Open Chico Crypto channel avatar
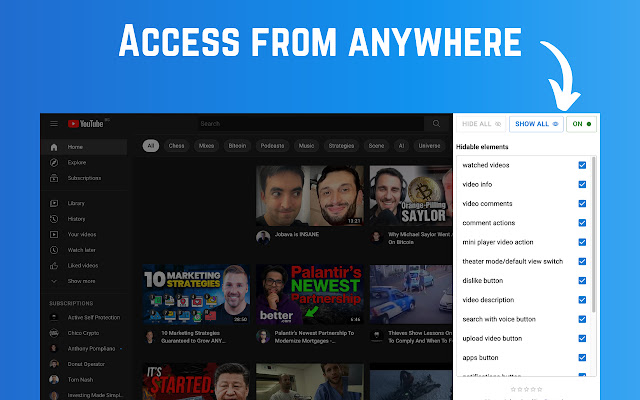 pos(54,333)
